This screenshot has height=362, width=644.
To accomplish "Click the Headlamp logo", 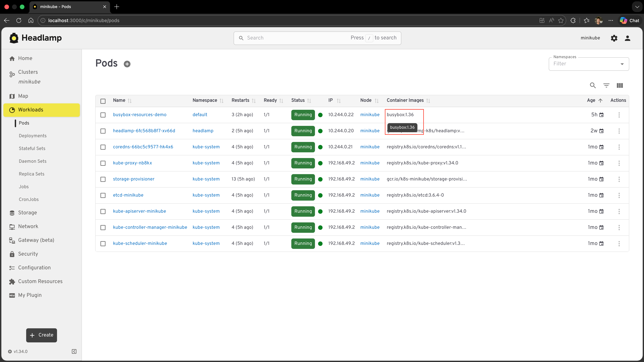I will pyautogui.click(x=35, y=38).
